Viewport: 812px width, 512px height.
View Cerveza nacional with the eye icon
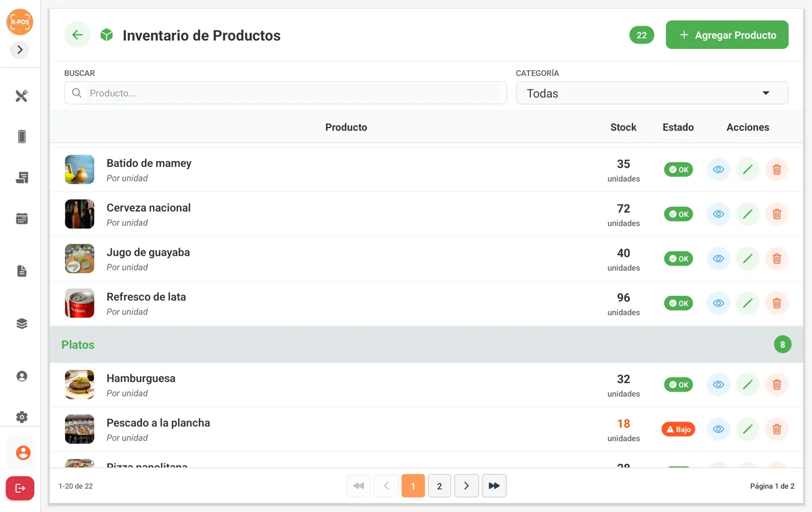718,214
